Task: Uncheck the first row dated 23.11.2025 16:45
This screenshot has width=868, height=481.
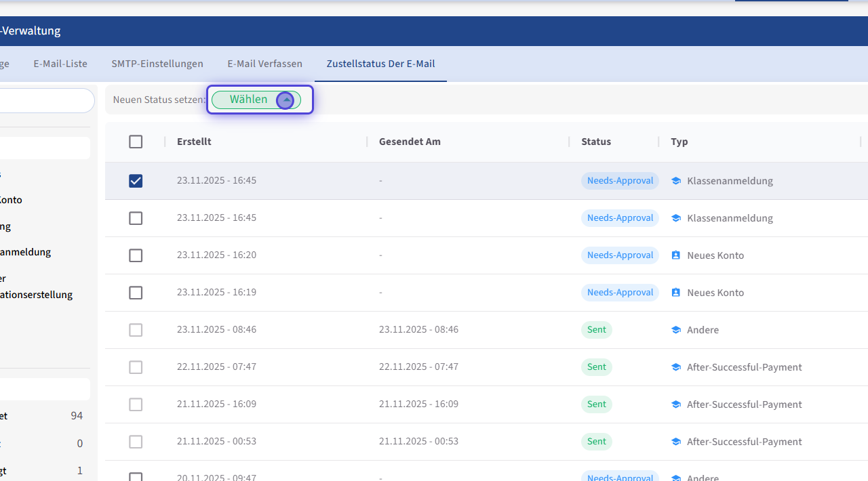Action: [x=136, y=181]
